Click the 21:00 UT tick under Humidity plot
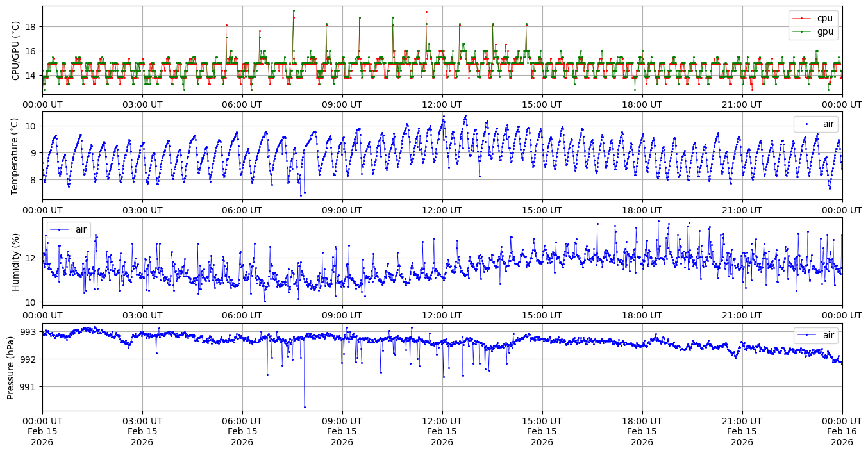Image resolution: width=868 pixels, height=453 pixels. [742, 315]
